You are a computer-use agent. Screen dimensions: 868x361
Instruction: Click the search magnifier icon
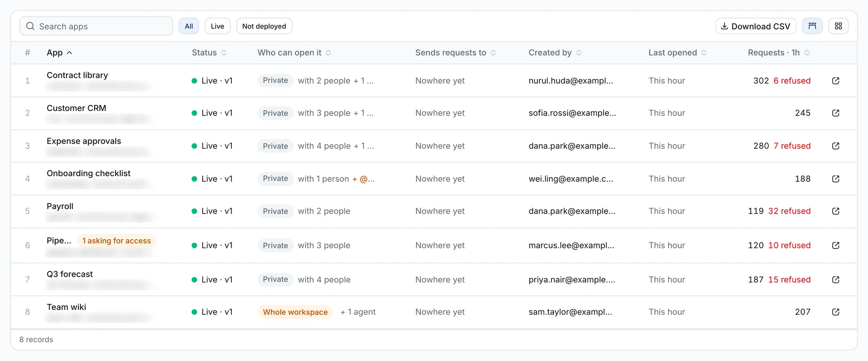click(x=30, y=26)
